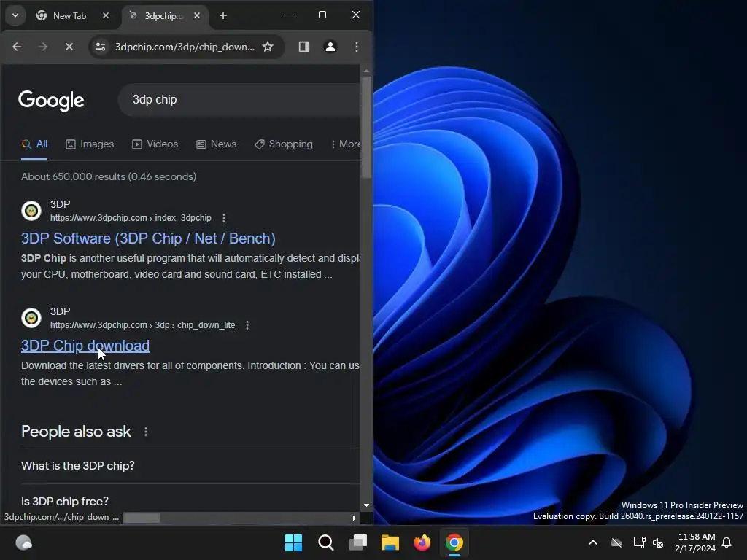The width and height of the screenshot is (747, 560).
Task: Open options for chip_down_lite result
Action: pyautogui.click(x=247, y=325)
